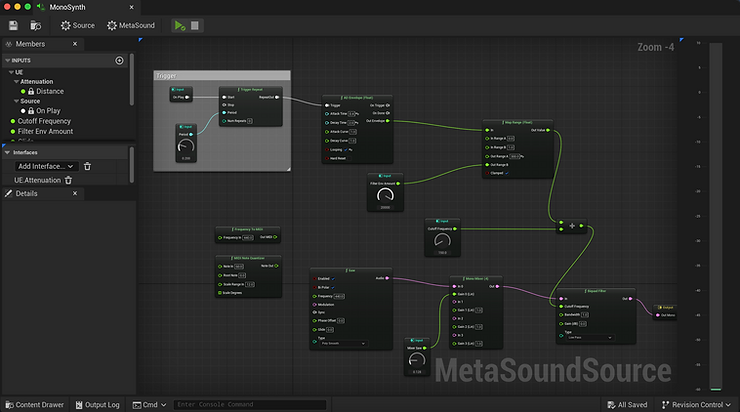
Task: Collapse the Interfaces section
Action: tap(8, 152)
